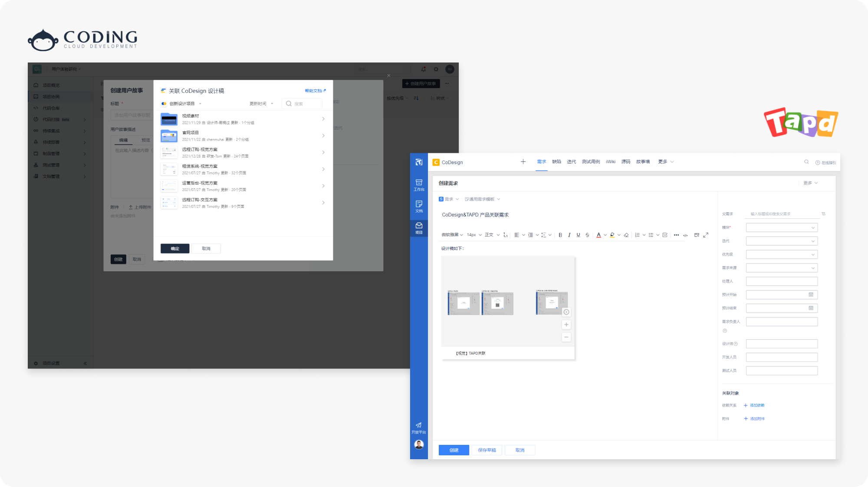The image size is (868, 487).
Task: Switch to 缺陷 tab
Action: click(x=556, y=162)
